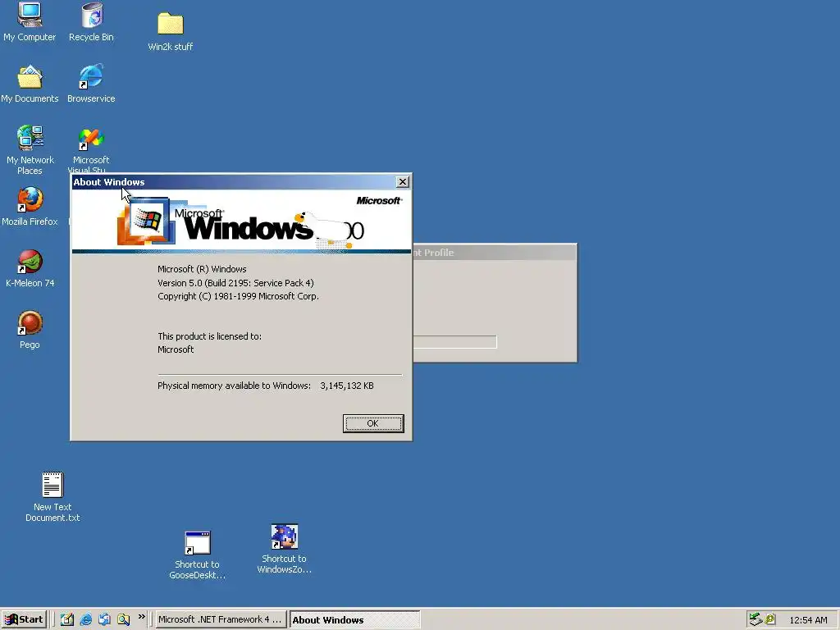Click the Show Desktop quick launch icon
This screenshot has height=630, width=840.
pyautogui.click(x=67, y=619)
